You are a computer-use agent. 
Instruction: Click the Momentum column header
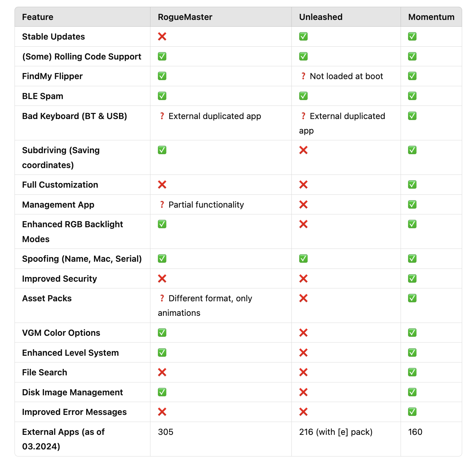click(x=431, y=17)
